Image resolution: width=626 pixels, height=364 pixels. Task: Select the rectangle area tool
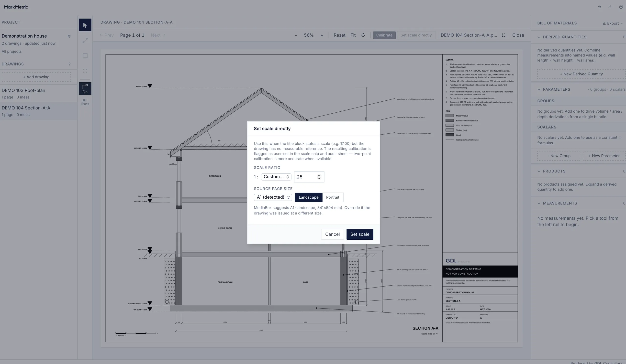pyautogui.click(x=85, y=56)
